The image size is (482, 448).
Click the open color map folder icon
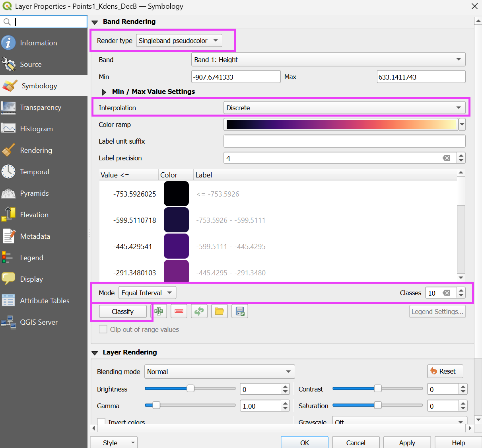pos(220,311)
